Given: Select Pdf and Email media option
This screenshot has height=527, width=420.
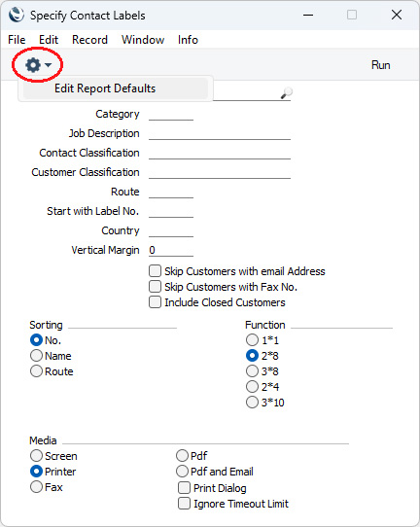Looking at the screenshot, I should [x=182, y=471].
